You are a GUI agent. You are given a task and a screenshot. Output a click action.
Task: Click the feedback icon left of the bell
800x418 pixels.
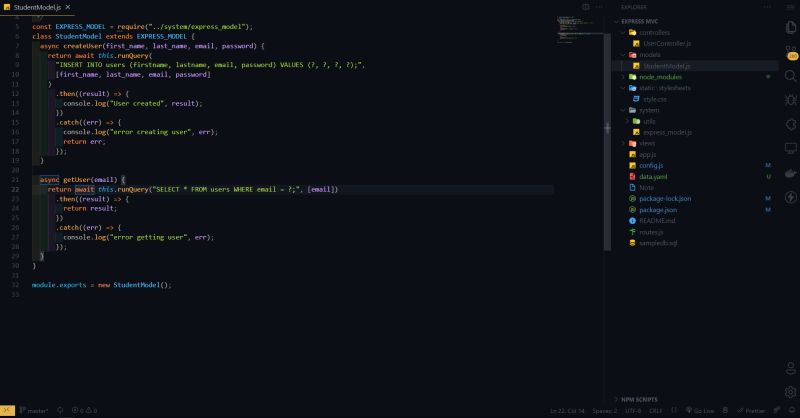coord(777,411)
